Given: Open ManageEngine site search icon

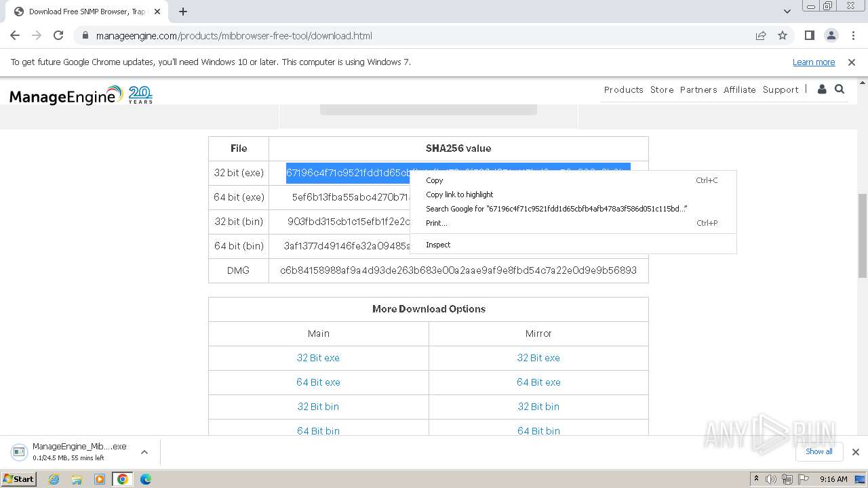Looking at the screenshot, I should click(840, 89).
